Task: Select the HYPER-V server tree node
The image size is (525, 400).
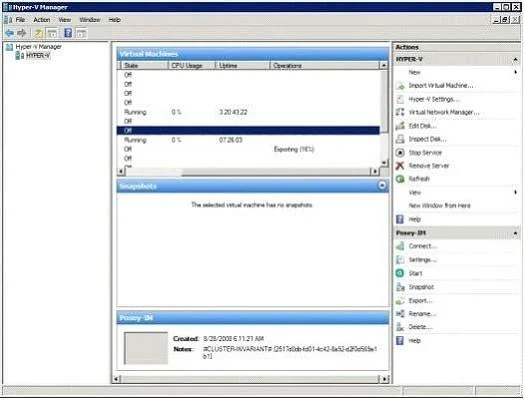Action: pos(38,56)
